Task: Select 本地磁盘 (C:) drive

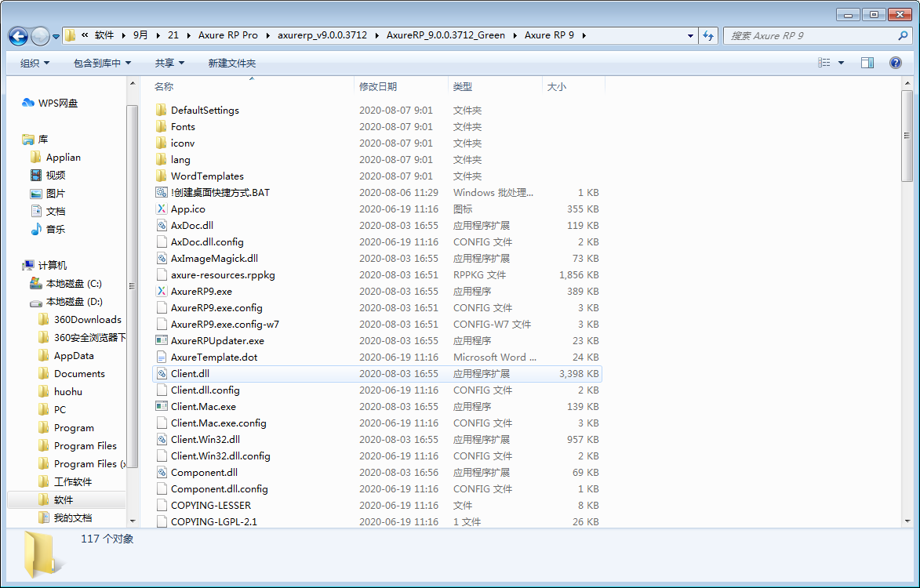Action: [66, 284]
